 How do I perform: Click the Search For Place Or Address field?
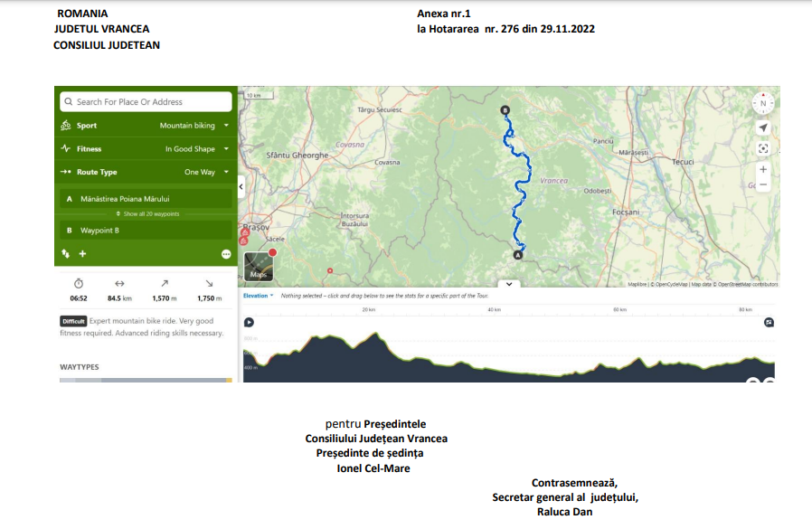pyautogui.click(x=146, y=102)
